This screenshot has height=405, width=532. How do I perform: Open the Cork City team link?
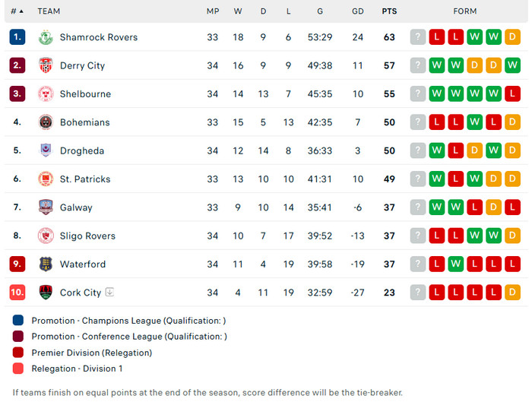[81, 293]
